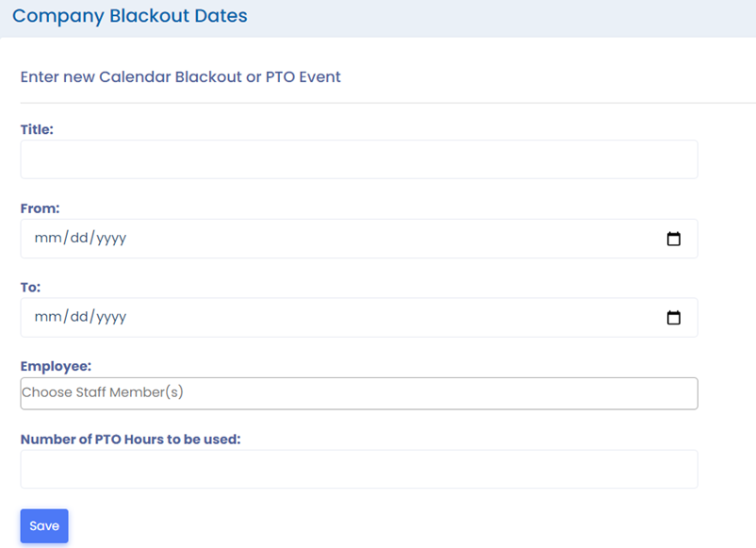Open the Choose Staff Member(s) selector
This screenshot has width=756, height=548.
[359, 393]
